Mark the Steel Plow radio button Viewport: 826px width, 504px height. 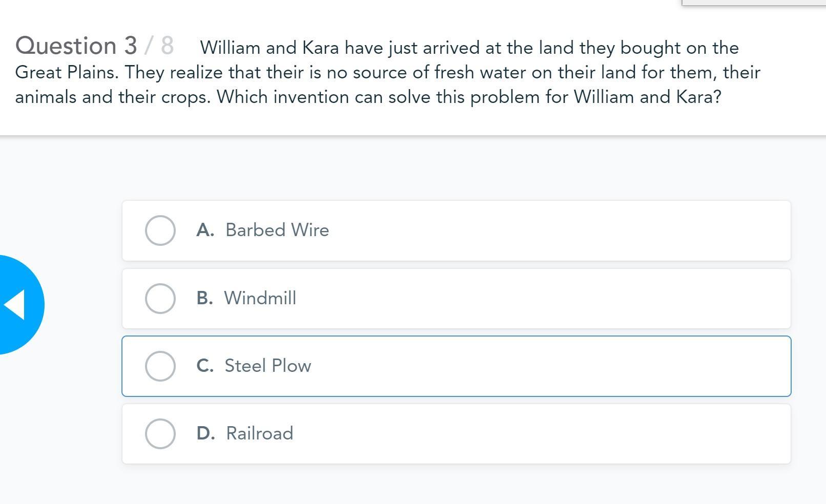coord(160,366)
